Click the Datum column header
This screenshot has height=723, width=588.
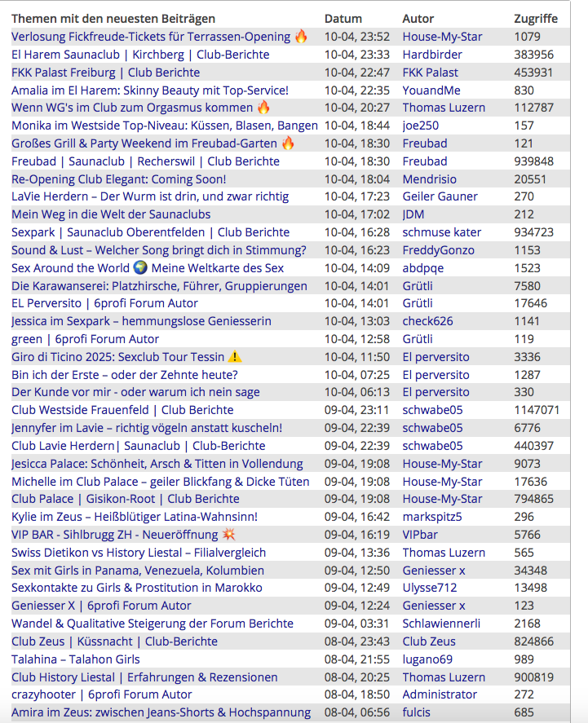pyautogui.click(x=343, y=19)
